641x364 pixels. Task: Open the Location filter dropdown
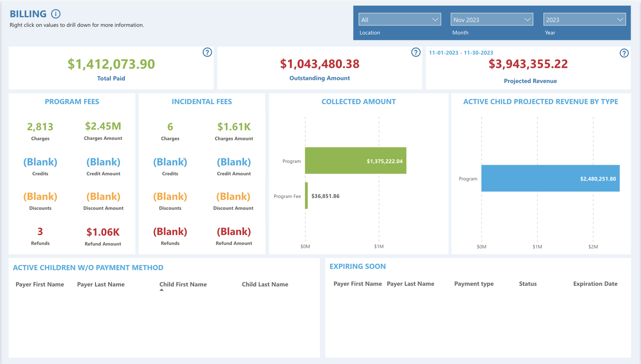click(399, 19)
